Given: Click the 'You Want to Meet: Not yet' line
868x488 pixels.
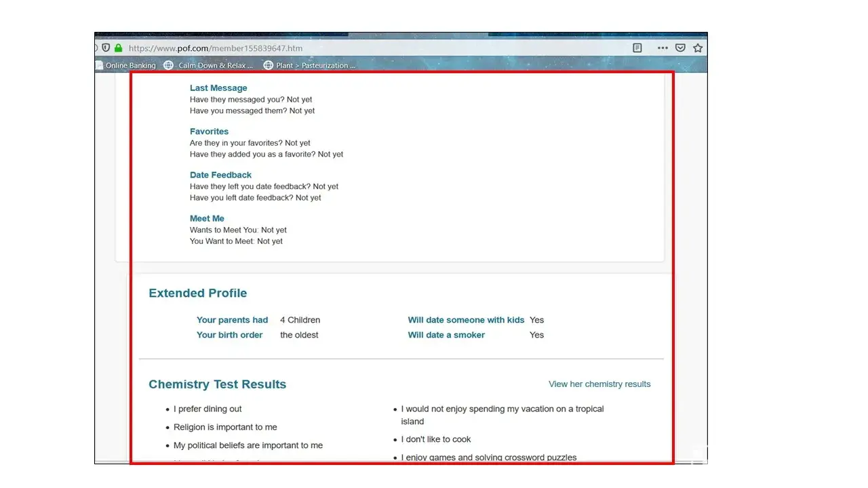Looking at the screenshot, I should (x=236, y=241).
